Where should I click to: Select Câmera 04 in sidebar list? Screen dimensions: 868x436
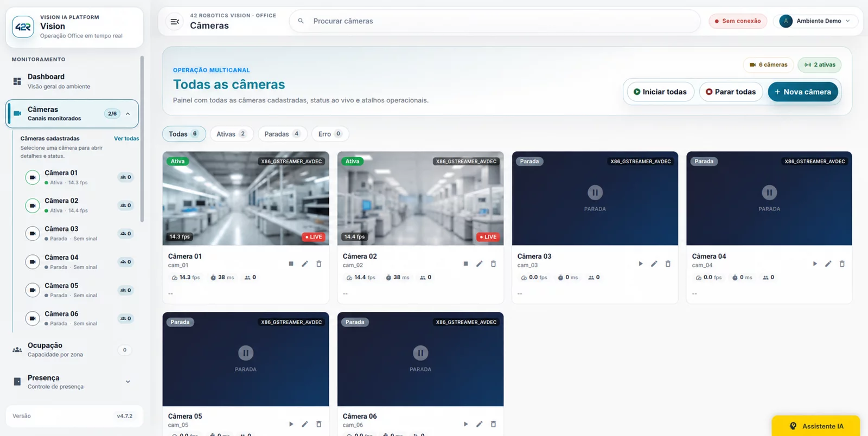[79, 262]
